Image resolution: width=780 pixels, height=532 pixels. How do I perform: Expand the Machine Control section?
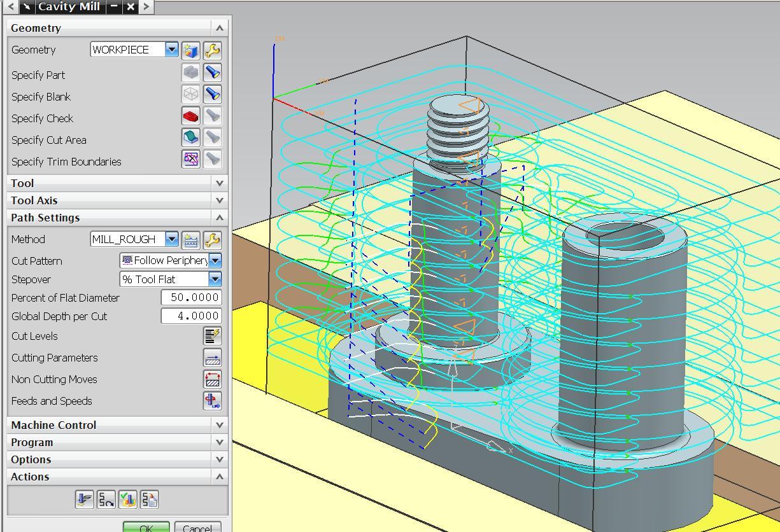(220, 425)
